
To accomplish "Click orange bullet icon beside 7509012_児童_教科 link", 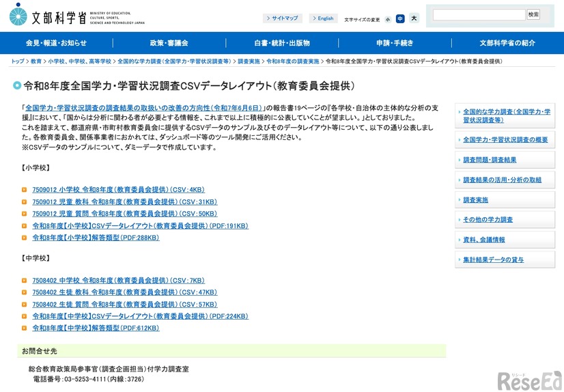I will pyautogui.click(x=24, y=201).
